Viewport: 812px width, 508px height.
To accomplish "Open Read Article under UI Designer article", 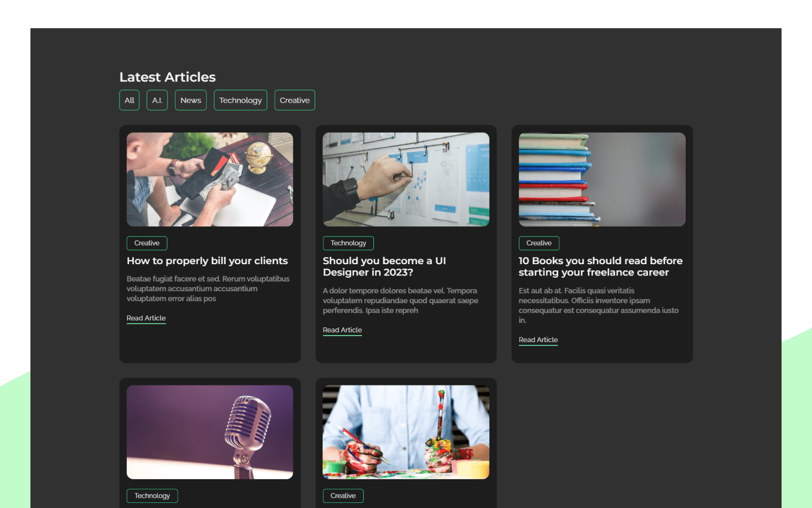I will (342, 330).
